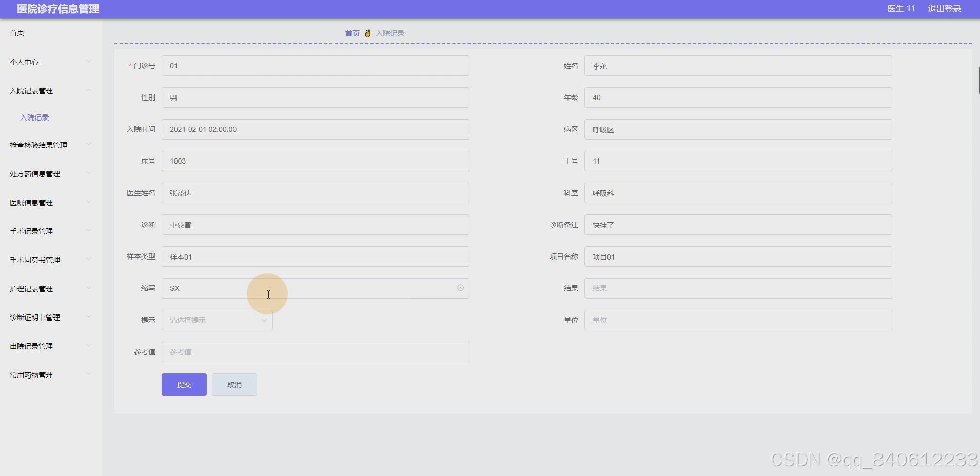Focus the 床号 input field
The image size is (980, 476).
coord(316,161)
